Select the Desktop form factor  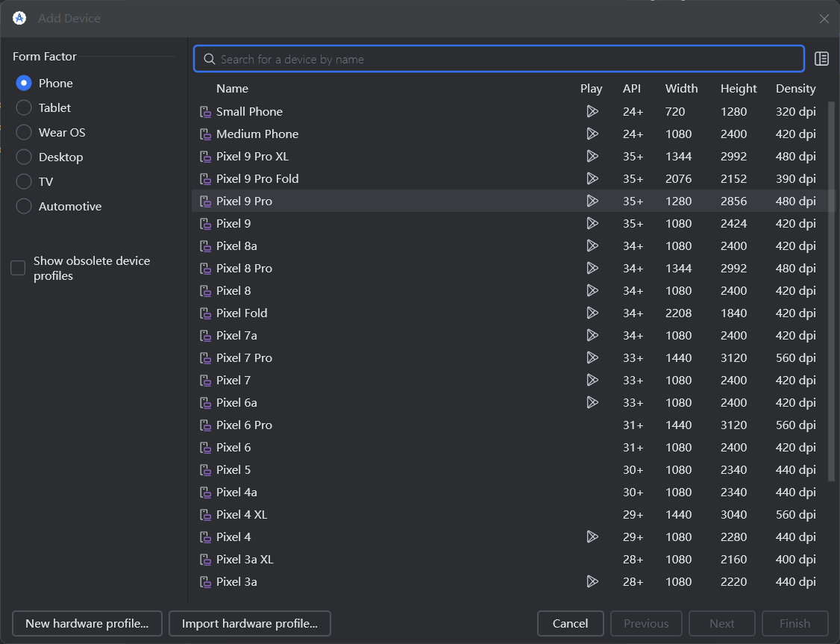point(24,157)
